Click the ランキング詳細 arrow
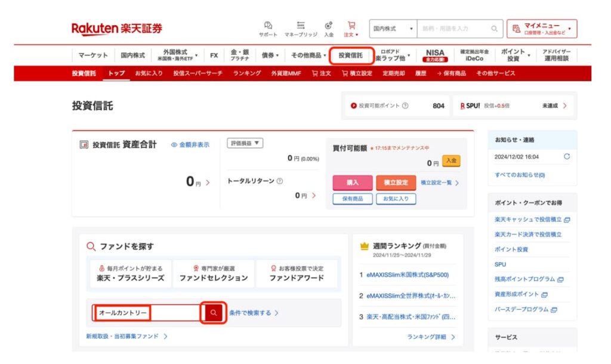 (x=453, y=337)
